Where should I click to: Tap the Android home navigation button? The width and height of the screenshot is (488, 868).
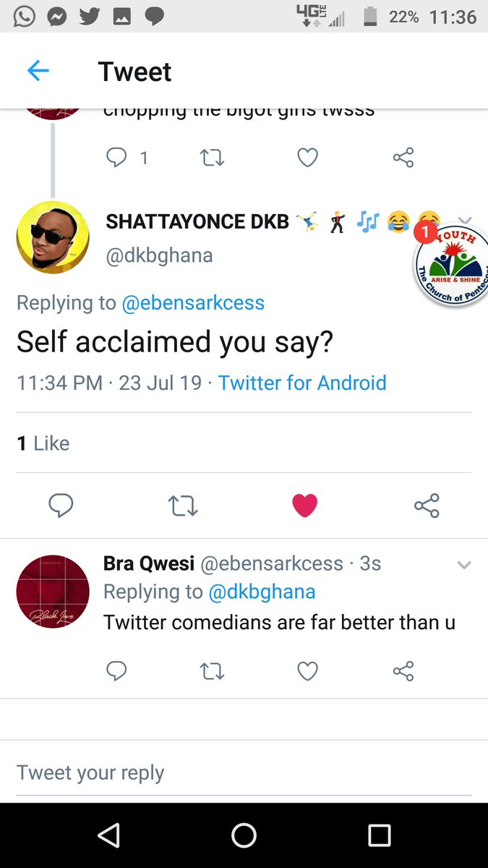[x=244, y=835]
